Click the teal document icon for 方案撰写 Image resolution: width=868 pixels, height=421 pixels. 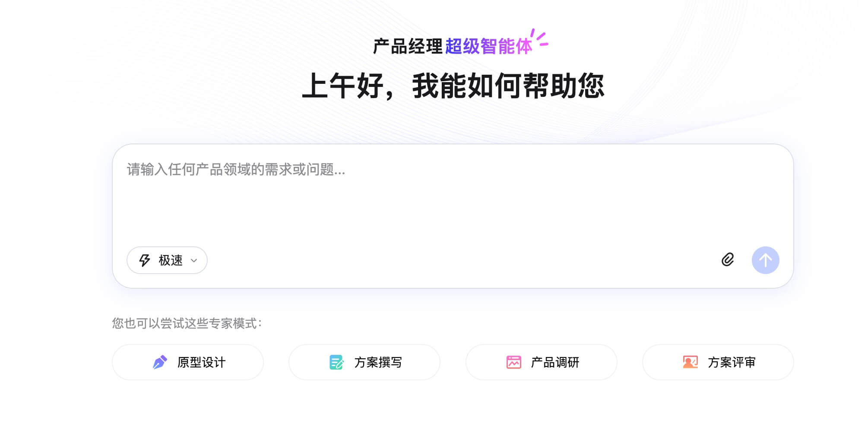click(336, 362)
